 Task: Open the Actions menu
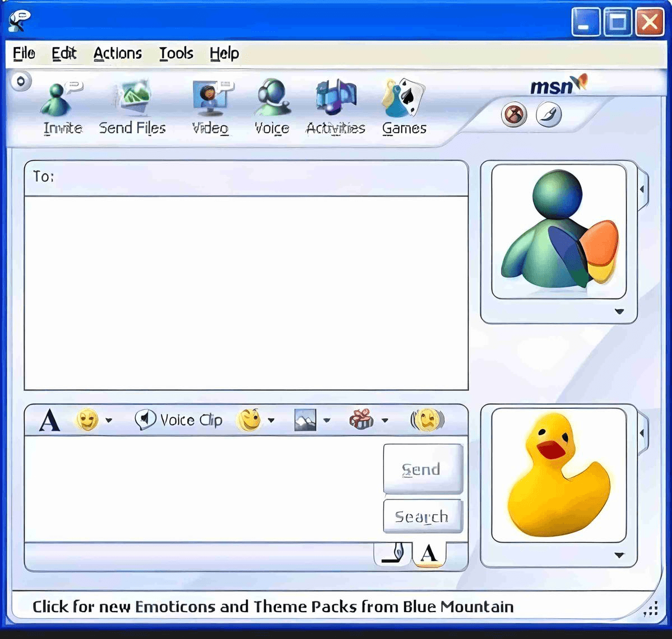point(117,53)
